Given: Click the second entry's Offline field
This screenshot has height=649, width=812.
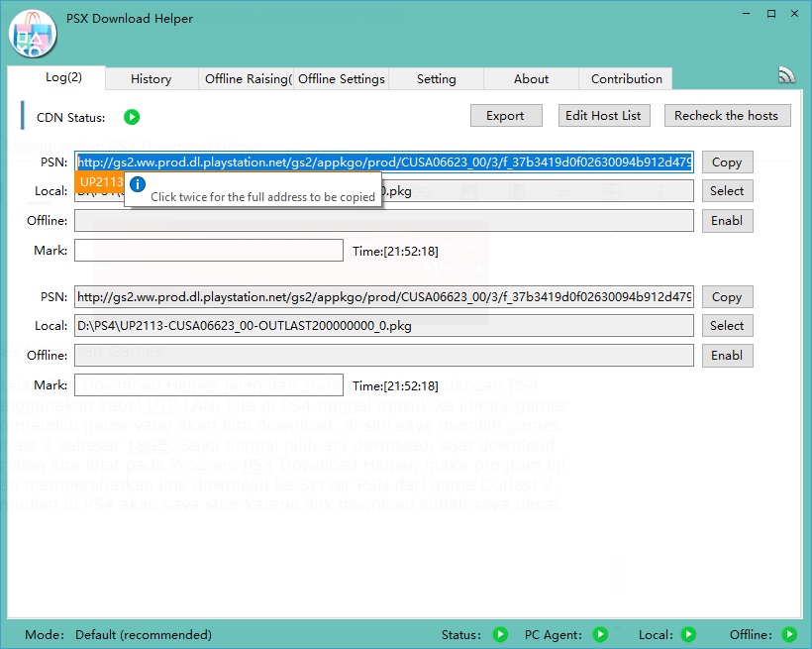Looking at the screenshot, I should pos(384,356).
